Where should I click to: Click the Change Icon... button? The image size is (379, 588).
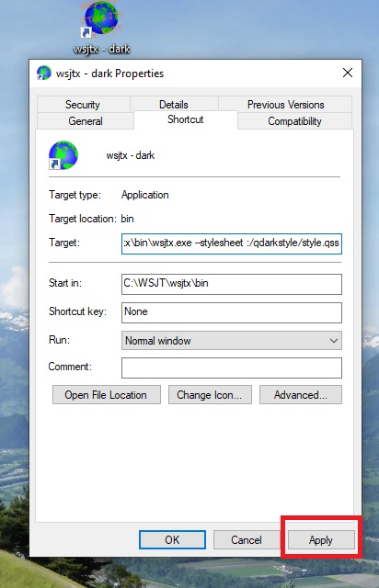210,394
